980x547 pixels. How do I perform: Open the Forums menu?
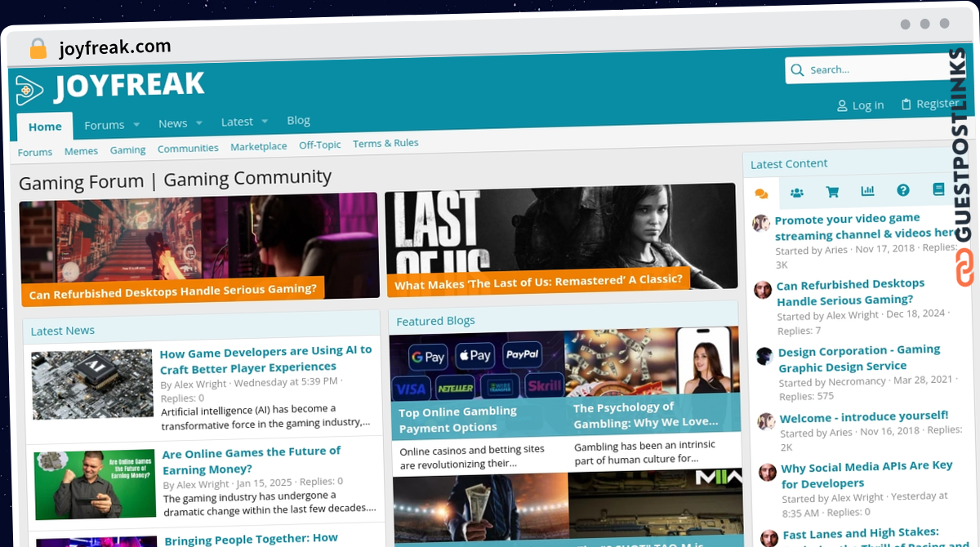point(105,125)
